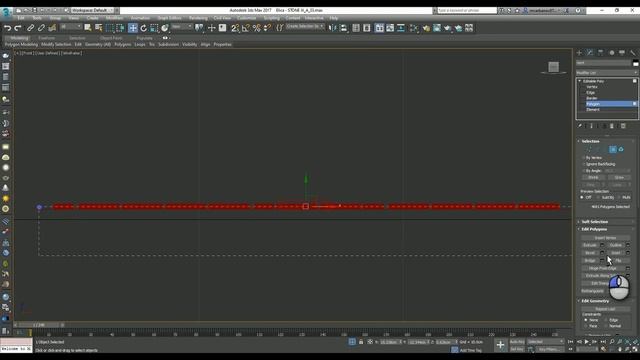Toggle Ignore Backfacing checkbox
The image size is (640, 360).
pos(584,164)
